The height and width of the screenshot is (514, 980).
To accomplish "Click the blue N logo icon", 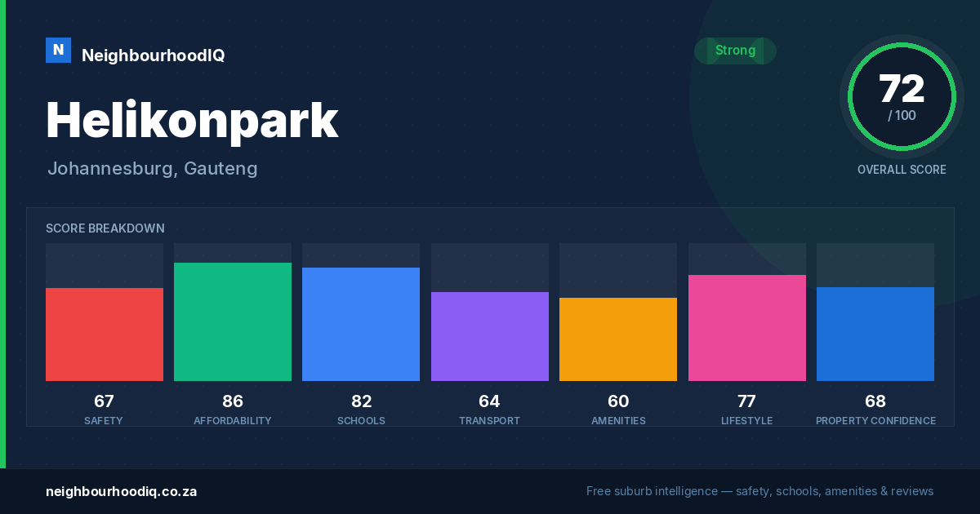I will pyautogui.click(x=58, y=50).
